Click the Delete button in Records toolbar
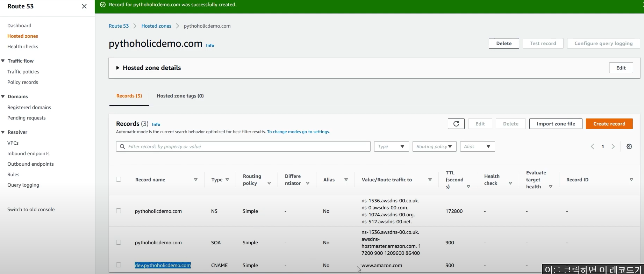This screenshot has height=274, width=644. pyautogui.click(x=510, y=124)
